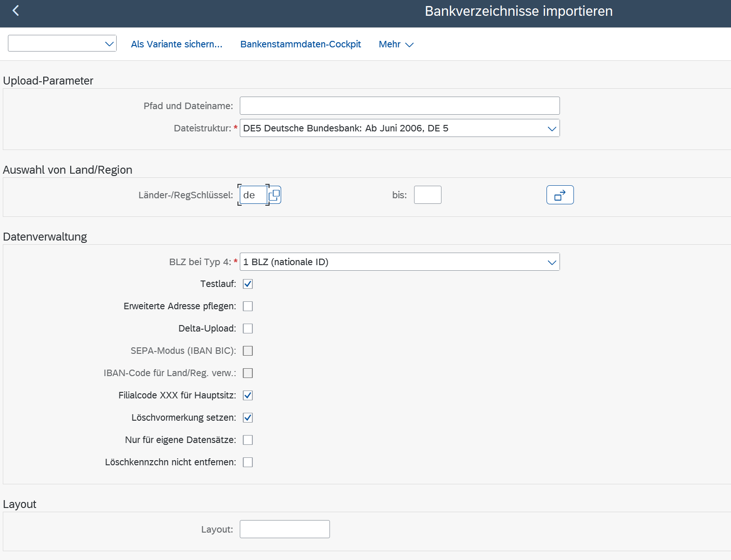
Task: Enable the Delta-Upload checkbox
Action: 248,329
